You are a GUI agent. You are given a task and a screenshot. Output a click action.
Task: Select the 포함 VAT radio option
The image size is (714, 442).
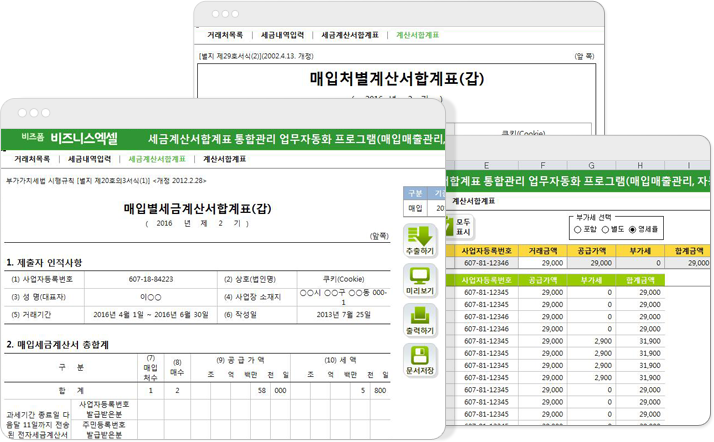coord(579,229)
